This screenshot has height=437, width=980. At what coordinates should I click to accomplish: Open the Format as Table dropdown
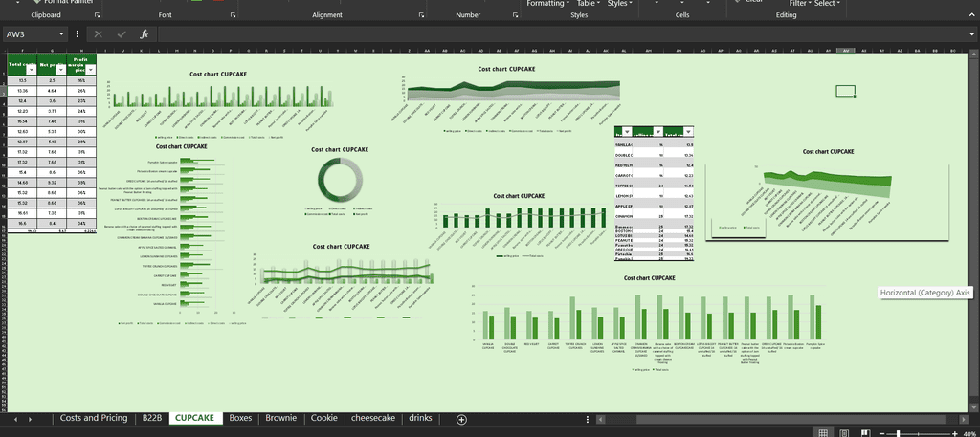click(589, 3)
